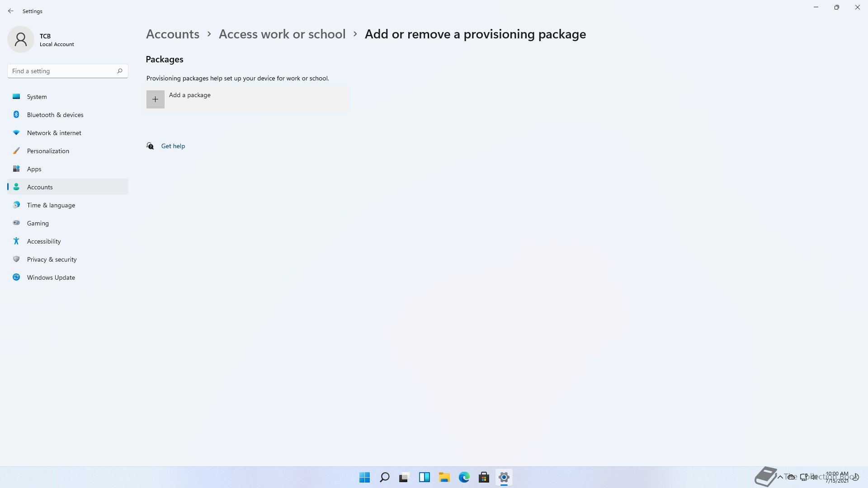Go back using the Settings back arrow
The image size is (868, 488).
pos(11,11)
